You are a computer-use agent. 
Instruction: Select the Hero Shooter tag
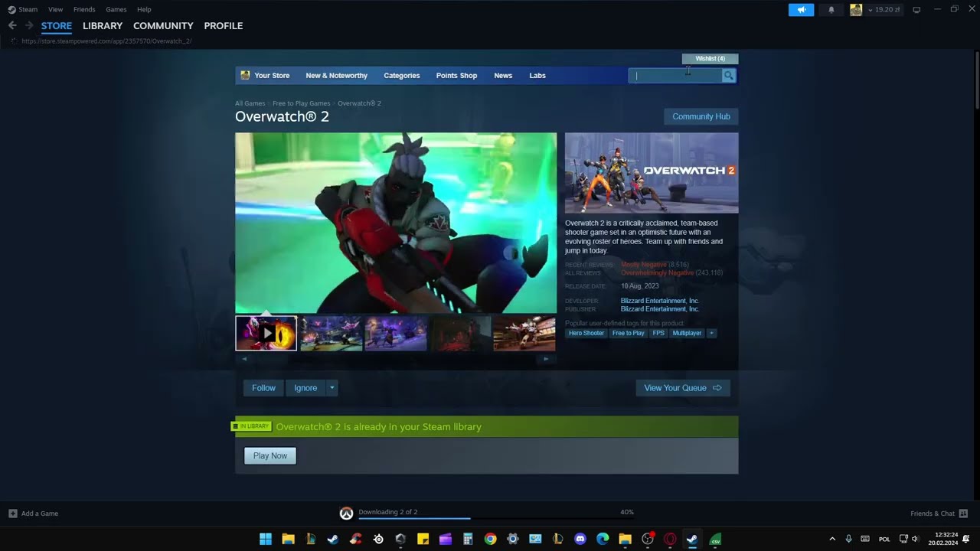586,333
